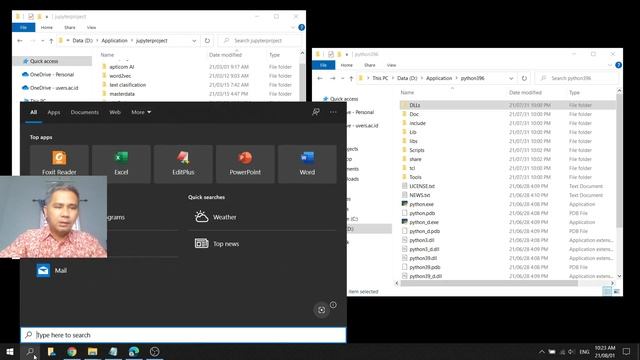Image resolution: width=640 pixels, height=360 pixels.
Task: Select Quick access in jupyterproject sidebar
Action: (53, 61)
